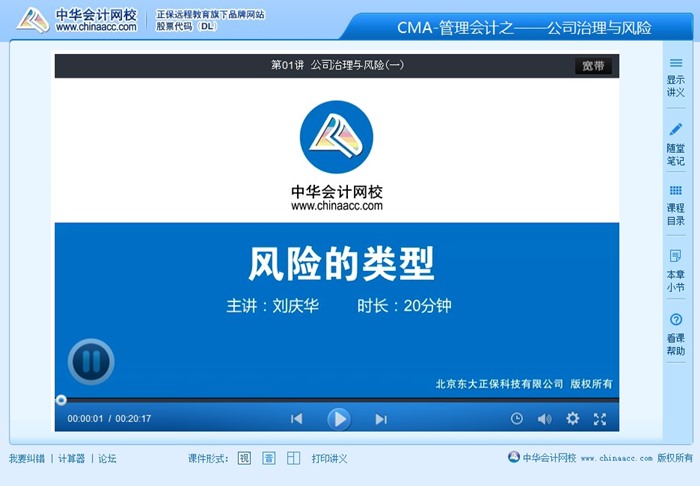Open the clock timer icon
This screenshot has width=700, height=486.
coord(517,419)
